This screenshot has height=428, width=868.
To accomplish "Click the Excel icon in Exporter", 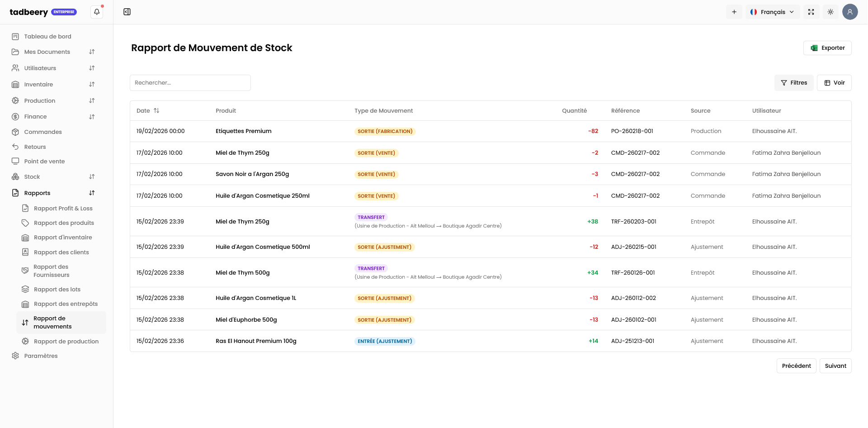I will pyautogui.click(x=814, y=48).
